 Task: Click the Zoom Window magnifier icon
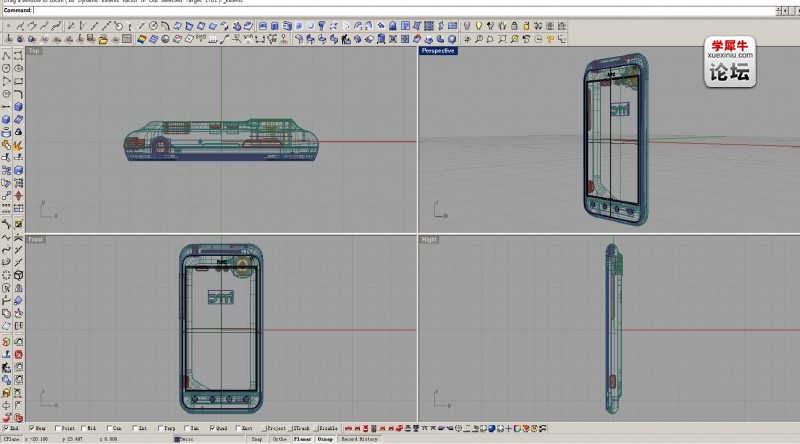(x=503, y=39)
